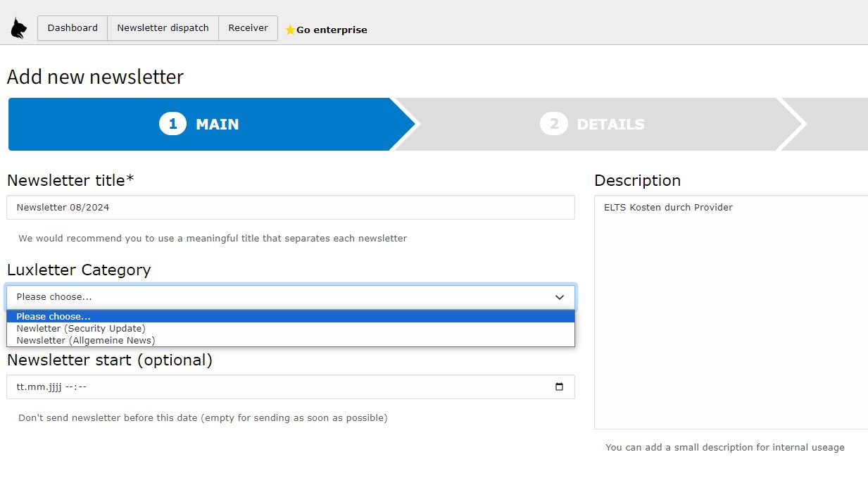868x478 pixels.
Task: Select the highlighted 'Please choose...' list option
Action: (x=54, y=317)
